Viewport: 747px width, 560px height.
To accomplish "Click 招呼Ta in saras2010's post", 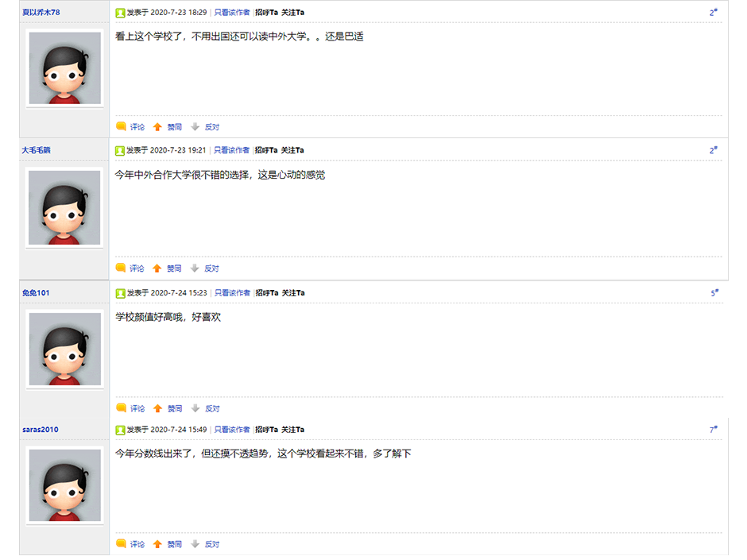I will (266, 430).
